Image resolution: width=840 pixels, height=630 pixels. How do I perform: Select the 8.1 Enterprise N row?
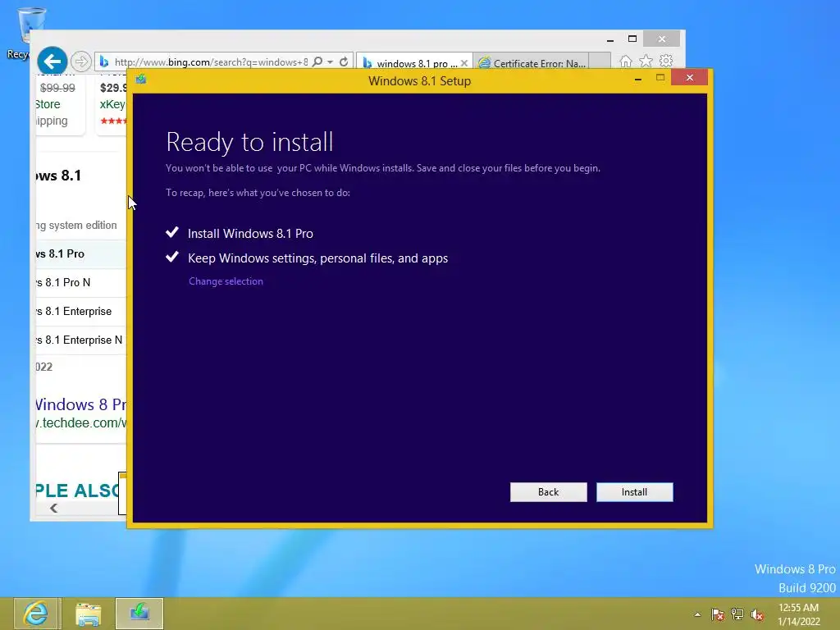point(81,340)
